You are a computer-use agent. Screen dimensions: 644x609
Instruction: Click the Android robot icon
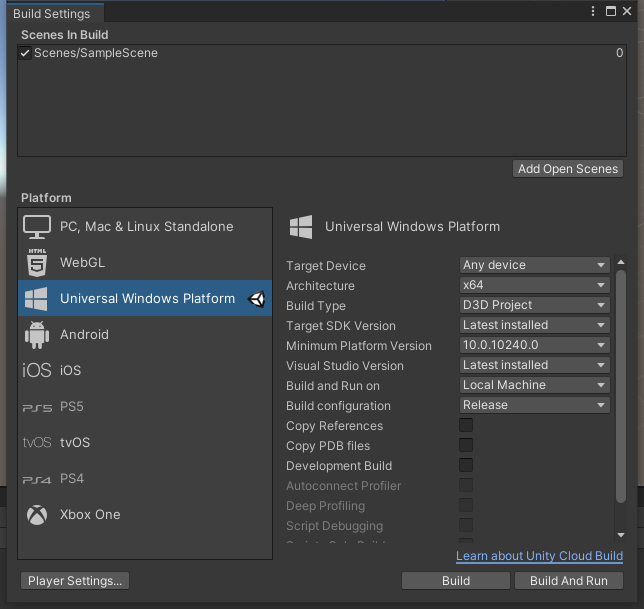pos(37,335)
